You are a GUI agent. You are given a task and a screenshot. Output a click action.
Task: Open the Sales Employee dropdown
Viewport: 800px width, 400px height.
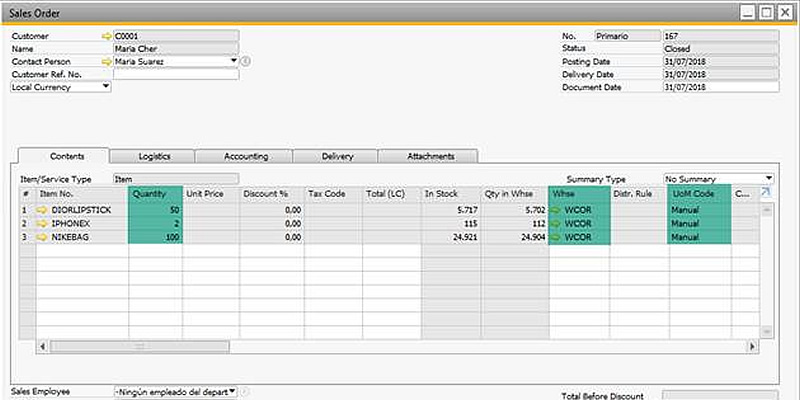[233, 392]
